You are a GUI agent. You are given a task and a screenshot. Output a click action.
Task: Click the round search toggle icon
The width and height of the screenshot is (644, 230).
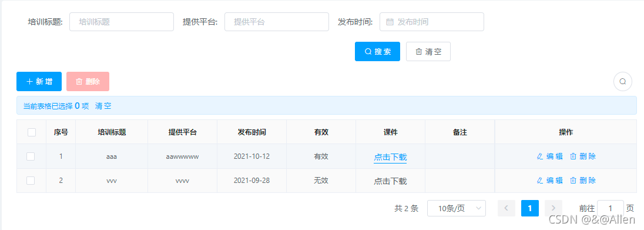tap(623, 81)
